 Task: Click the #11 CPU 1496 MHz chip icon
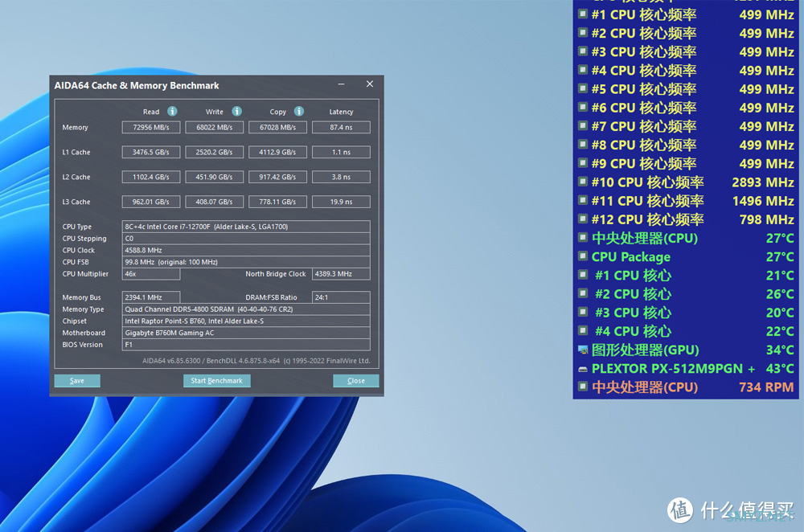[582, 200]
